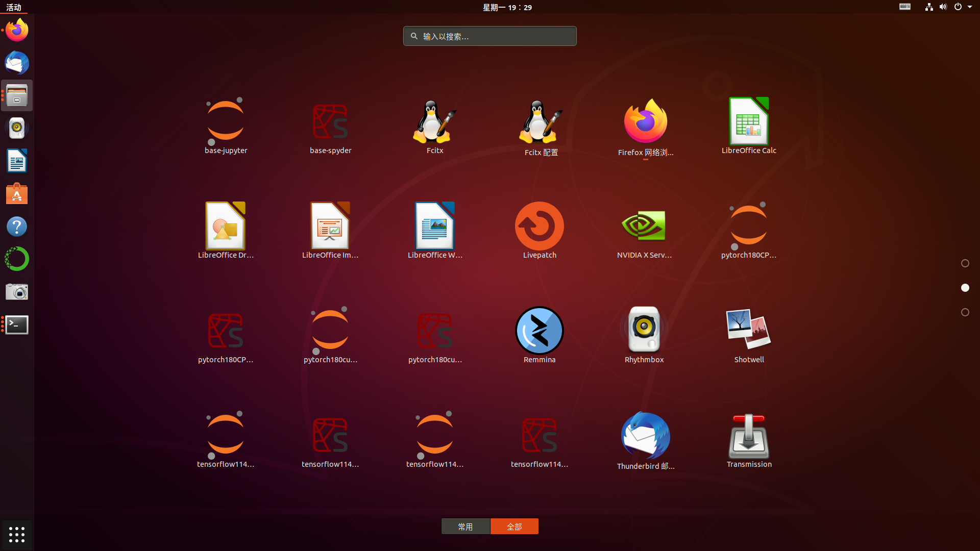The width and height of the screenshot is (980, 551).
Task: Switch to 全部 (all) tab
Action: tap(514, 527)
